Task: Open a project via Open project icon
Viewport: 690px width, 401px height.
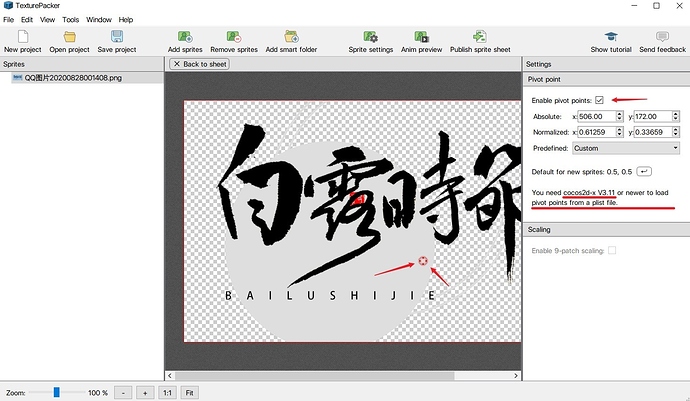Action: 70,37
